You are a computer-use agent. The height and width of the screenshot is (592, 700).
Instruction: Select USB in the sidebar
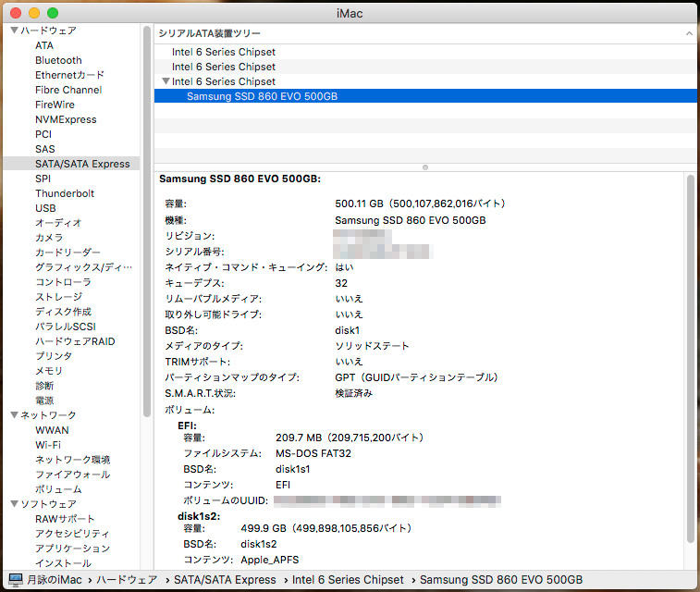tap(45, 208)
